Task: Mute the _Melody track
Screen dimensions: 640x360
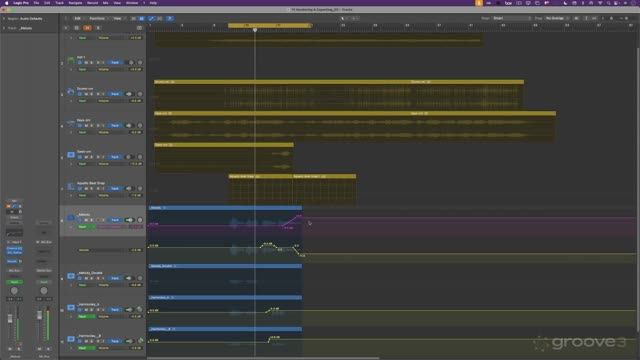Action: 86,220
